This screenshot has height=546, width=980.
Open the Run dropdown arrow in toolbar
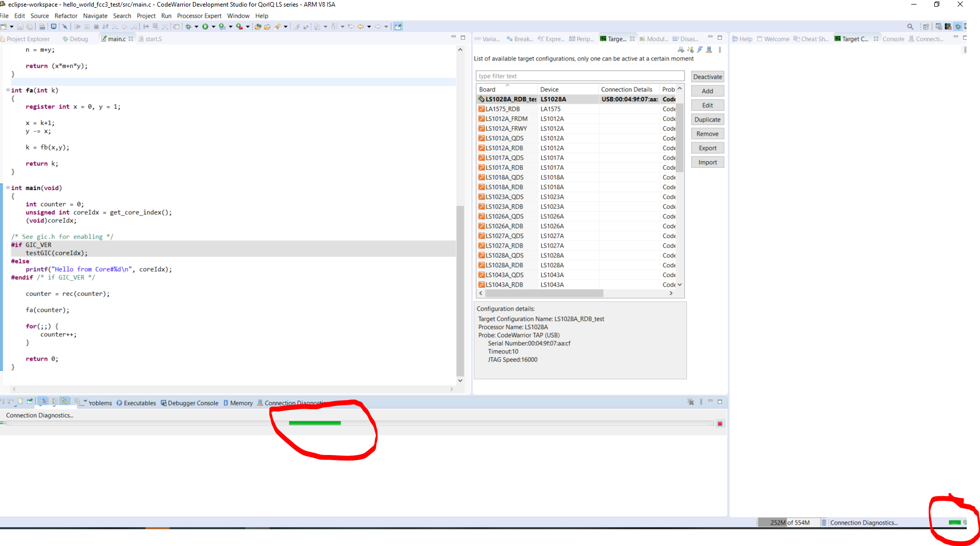coord(213,26)
